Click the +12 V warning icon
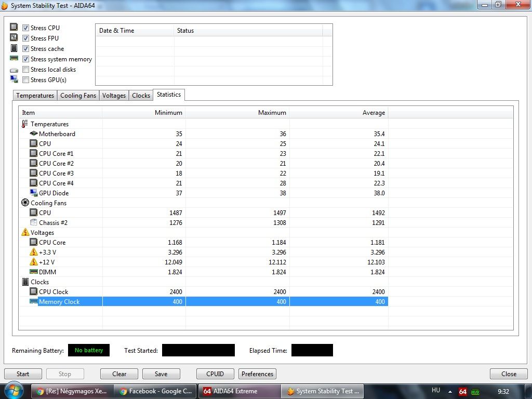The image size is (532, 399). pyautogui.click(x=34, y=262)
